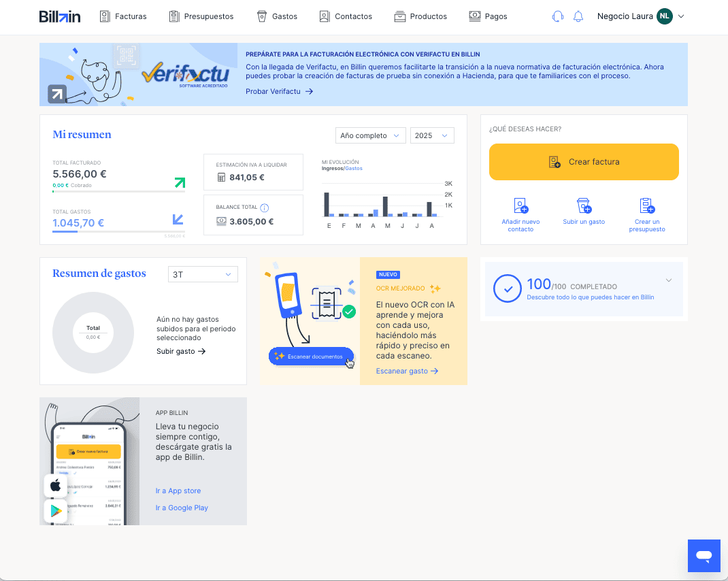Click Descubre todo lo que puedes hacer
Image resolution: width=728 pixels, height=581 pixels.
point(590,297)
